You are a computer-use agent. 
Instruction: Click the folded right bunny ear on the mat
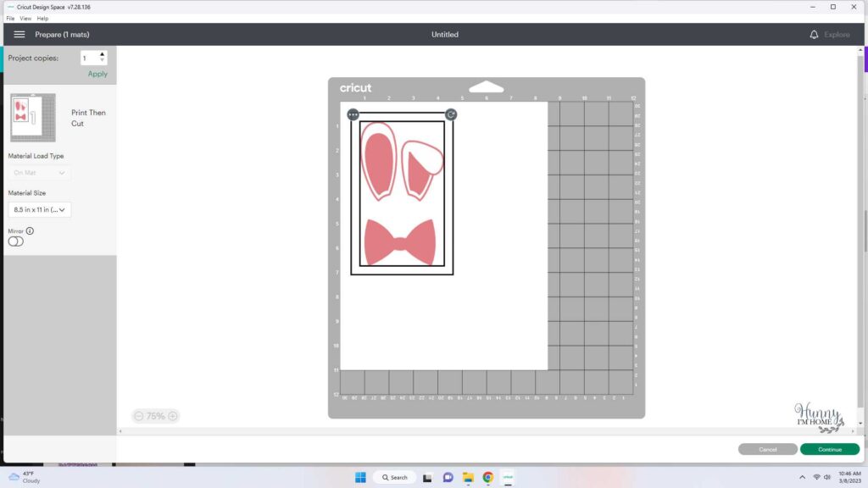[422, 169]
